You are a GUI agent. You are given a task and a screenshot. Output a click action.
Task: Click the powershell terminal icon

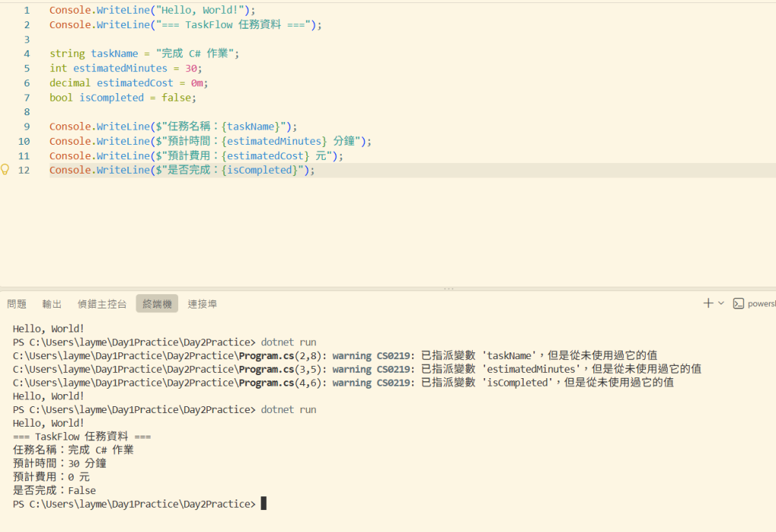(x=738, y=303)
